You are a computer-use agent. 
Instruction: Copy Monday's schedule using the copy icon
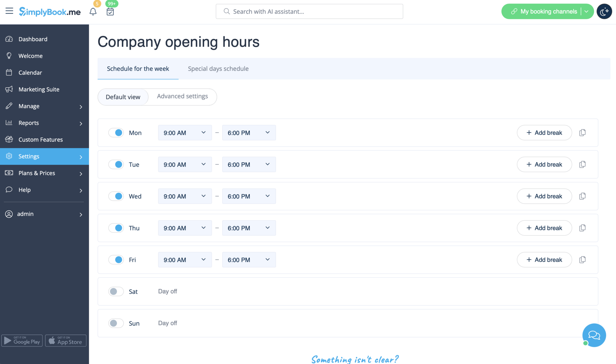(582, 133)
